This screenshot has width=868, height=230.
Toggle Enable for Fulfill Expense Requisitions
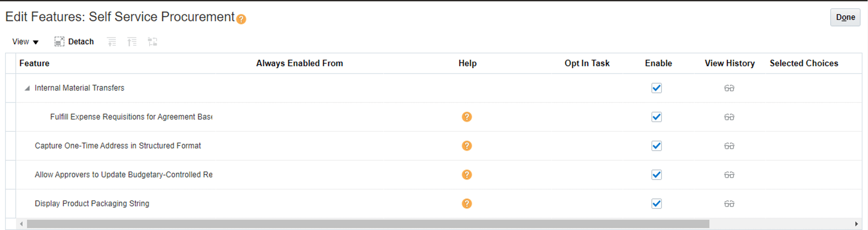656,117
